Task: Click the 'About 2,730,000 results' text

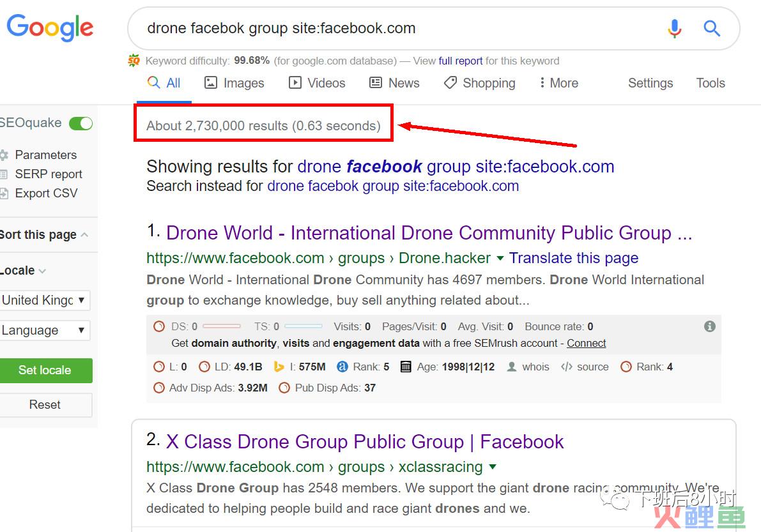Action: pyautogui.click(x=263, y=126)
